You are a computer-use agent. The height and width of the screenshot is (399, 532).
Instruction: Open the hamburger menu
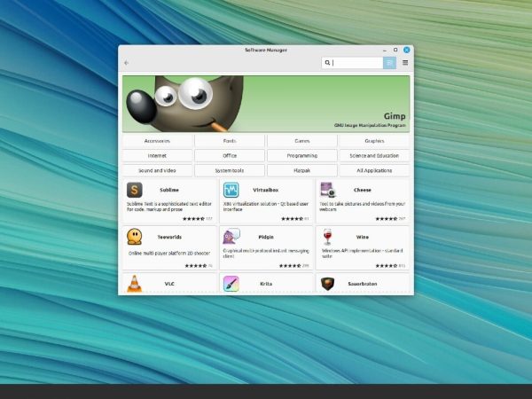coord(405,63)
